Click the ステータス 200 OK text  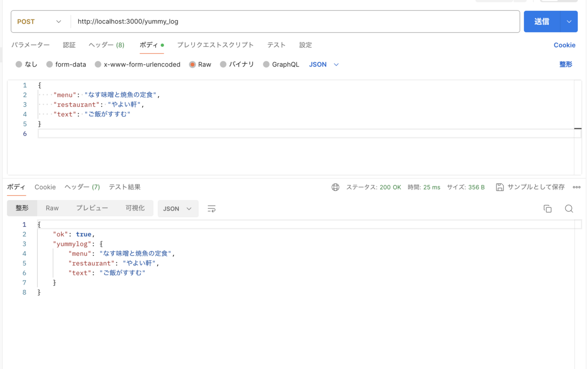pos(373,187)
